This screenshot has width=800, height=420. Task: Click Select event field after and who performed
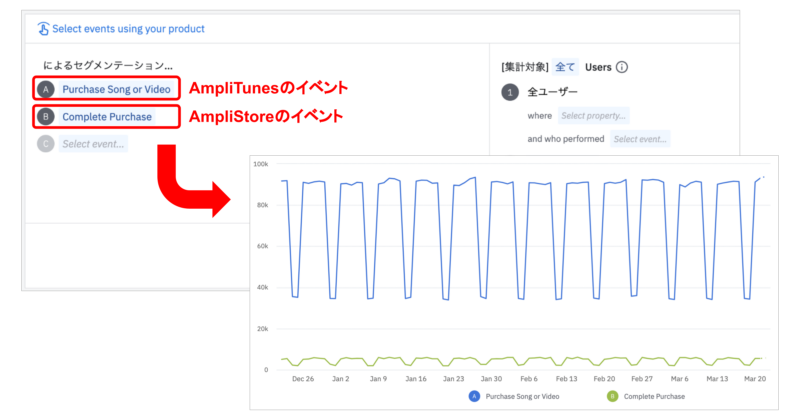640,139
